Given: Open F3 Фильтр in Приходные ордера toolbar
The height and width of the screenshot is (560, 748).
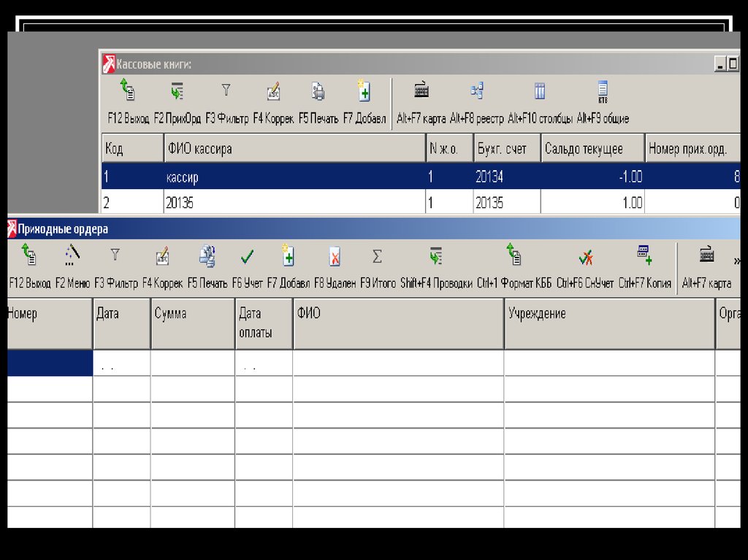Looking at the screenshot, I should [115, 256].
